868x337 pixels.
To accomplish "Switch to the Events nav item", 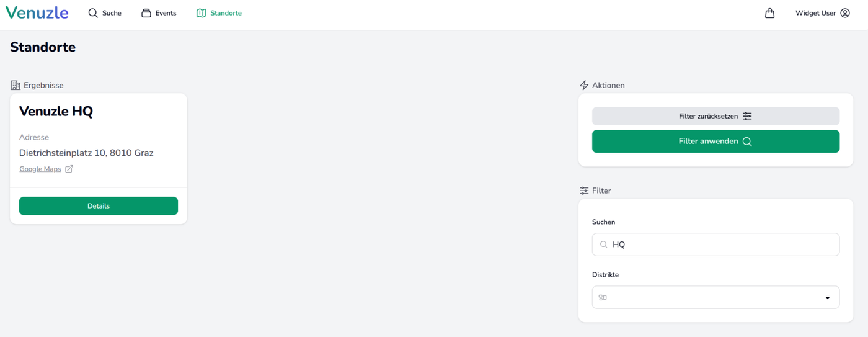I will 159,13.
